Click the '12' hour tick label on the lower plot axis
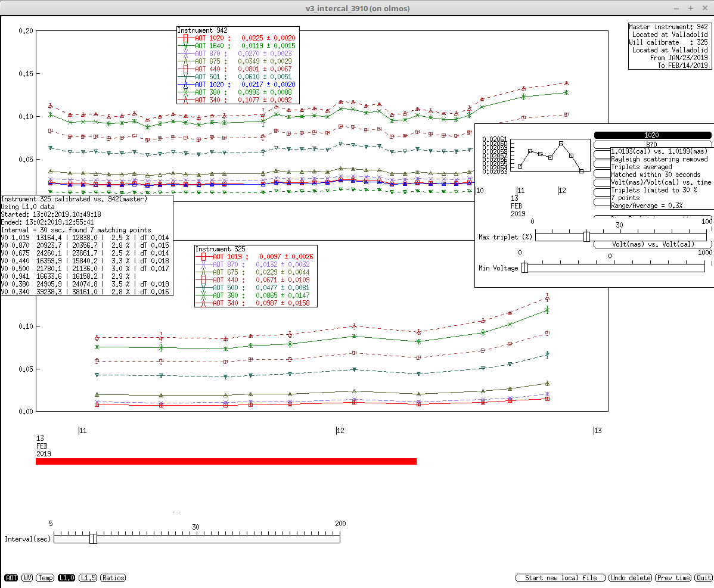Screen dimensions: 714x588 coord(340,431)
